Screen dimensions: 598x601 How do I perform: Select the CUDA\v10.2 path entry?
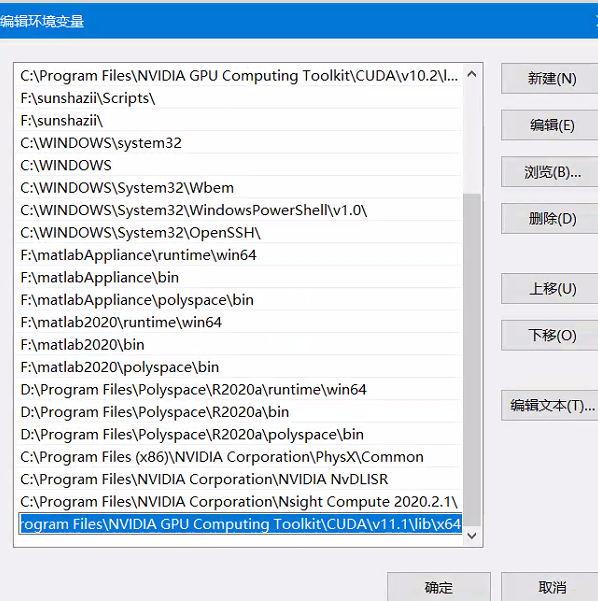(x=238, y=76)
